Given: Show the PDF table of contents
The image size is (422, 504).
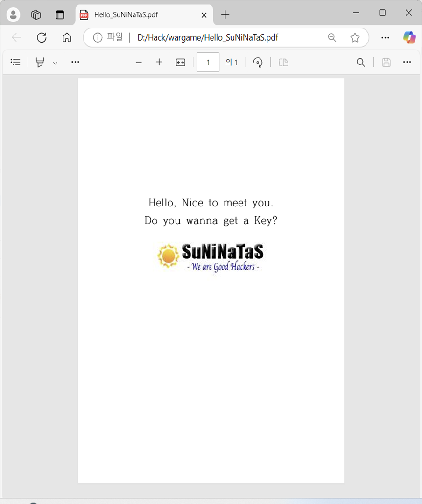Looking at the screenshot, I should click(x=15, y=62).
